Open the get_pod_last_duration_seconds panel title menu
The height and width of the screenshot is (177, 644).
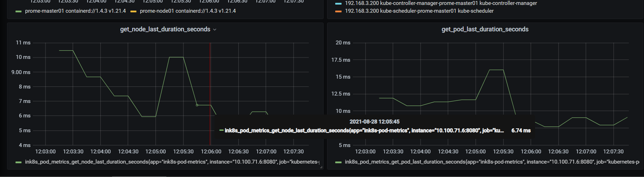click(485, 29)
